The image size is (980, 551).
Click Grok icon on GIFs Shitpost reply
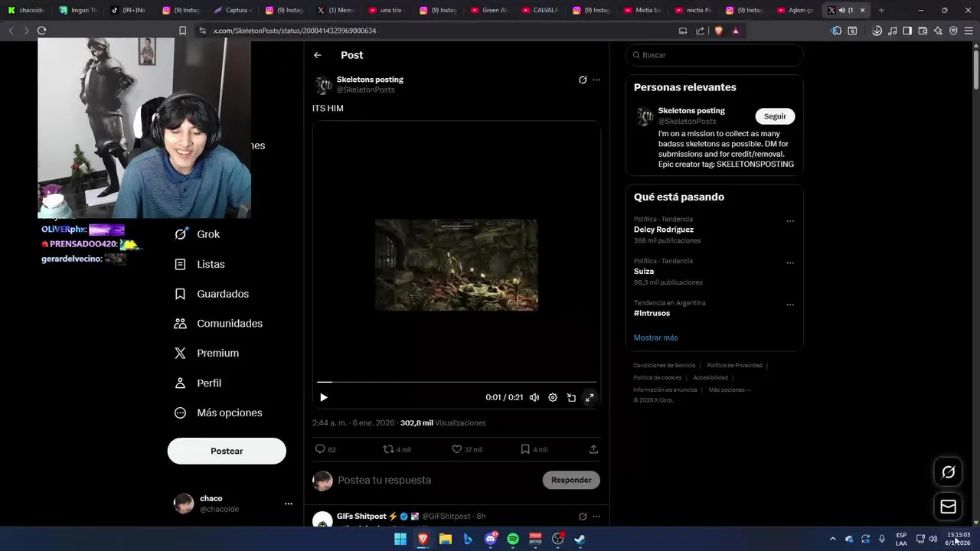click(x=583, y=517)
